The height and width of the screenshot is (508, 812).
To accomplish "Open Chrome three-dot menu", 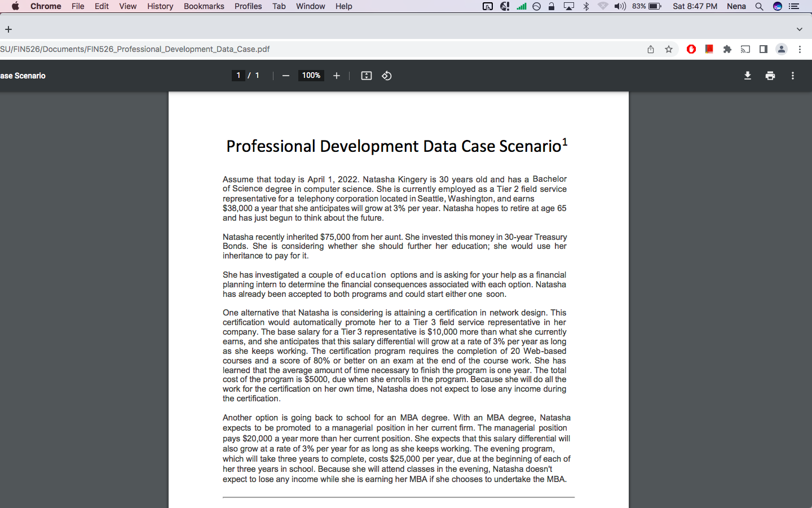I will (x=800, y=49).
